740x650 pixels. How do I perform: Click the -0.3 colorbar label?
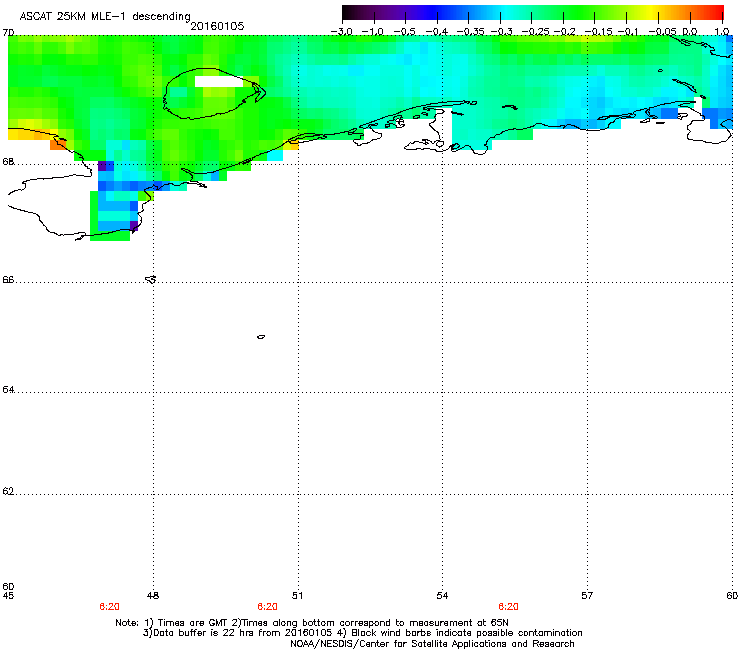click(x=501, y=32)
